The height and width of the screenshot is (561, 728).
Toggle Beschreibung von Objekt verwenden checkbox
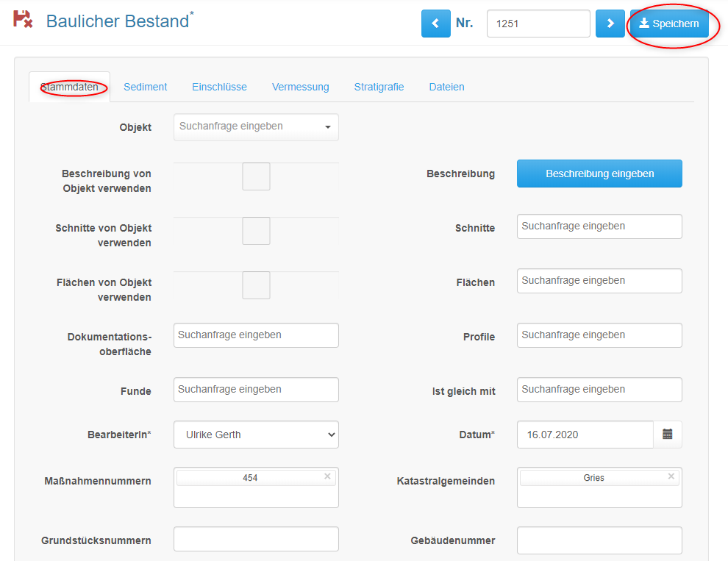coord(256,176)
